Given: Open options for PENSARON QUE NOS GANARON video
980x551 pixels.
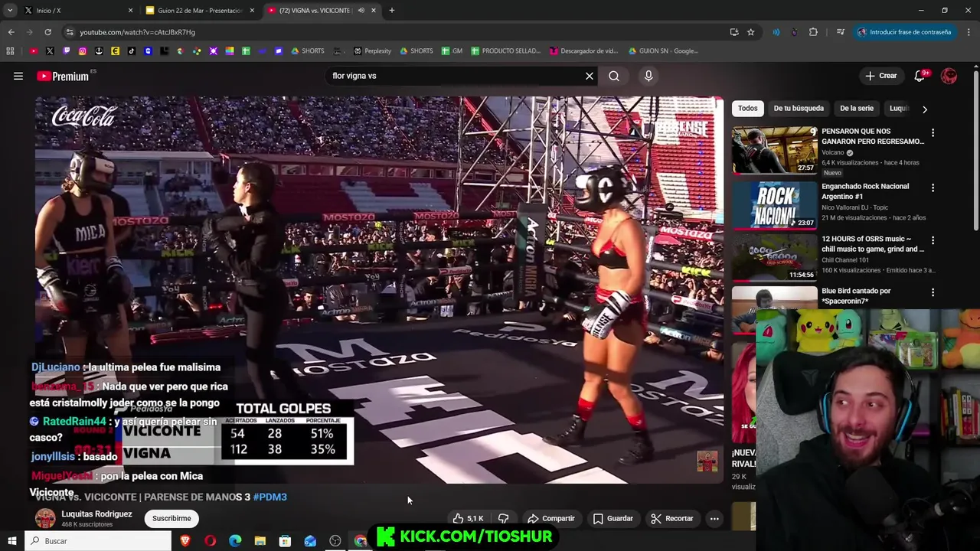Looking at the screenshot, I should pyautogui.click(x=933, y=132).
